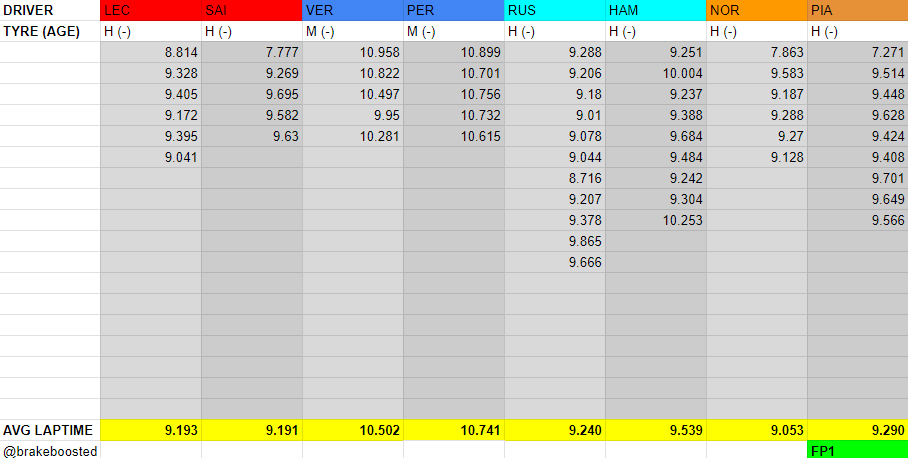908x458 pixels.
Task: Click NOR's average laptime 9.053
Action: pyautogui.click(x=757, y=430)
